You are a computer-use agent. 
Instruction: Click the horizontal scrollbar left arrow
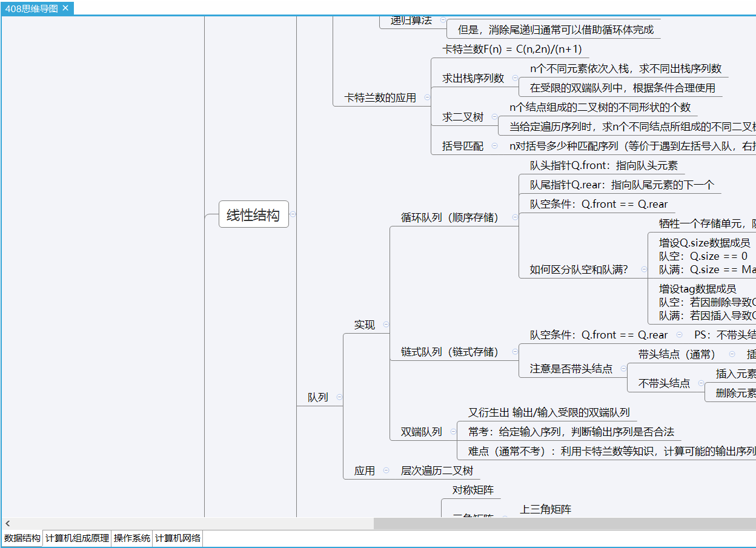pos(8,523)
